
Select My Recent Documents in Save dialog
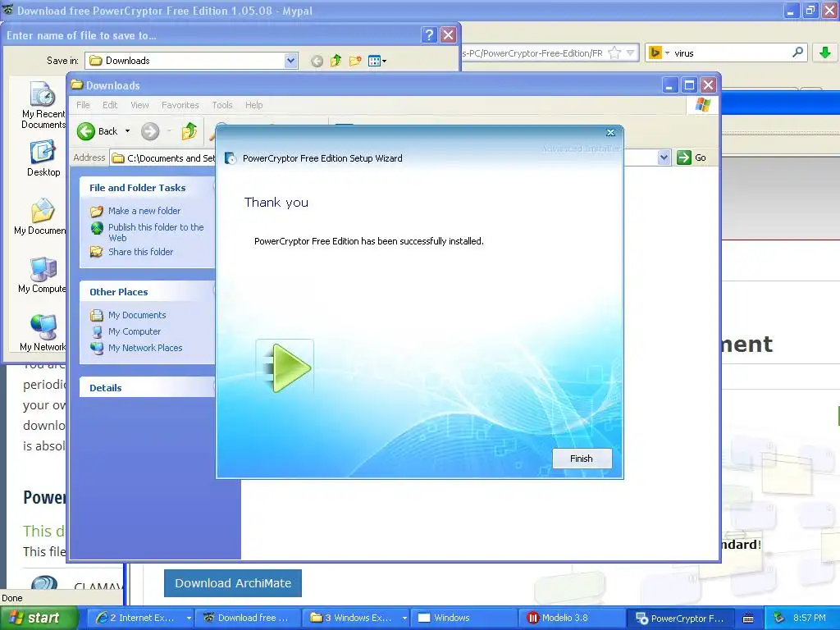pyautogui.click(x=43, y=105)
